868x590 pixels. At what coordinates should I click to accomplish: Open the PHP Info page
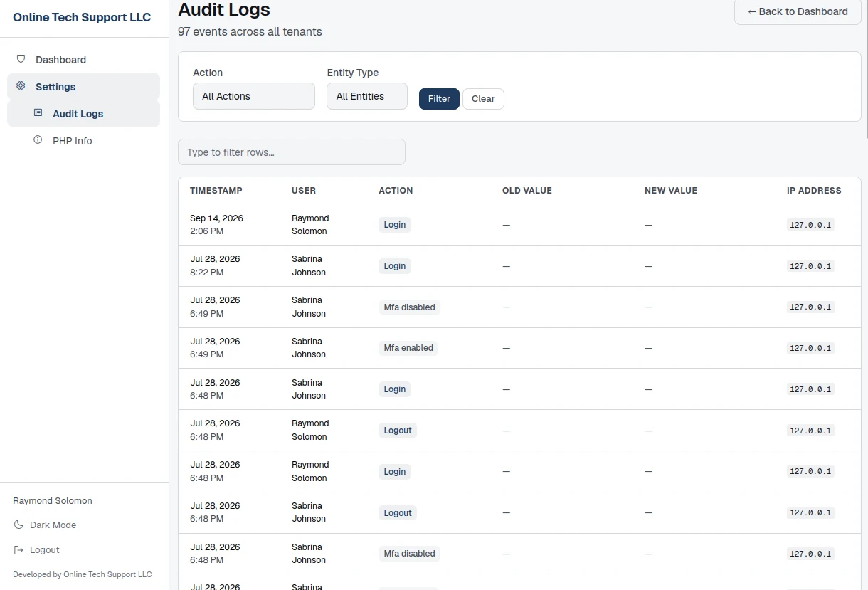tap(83, 141)
